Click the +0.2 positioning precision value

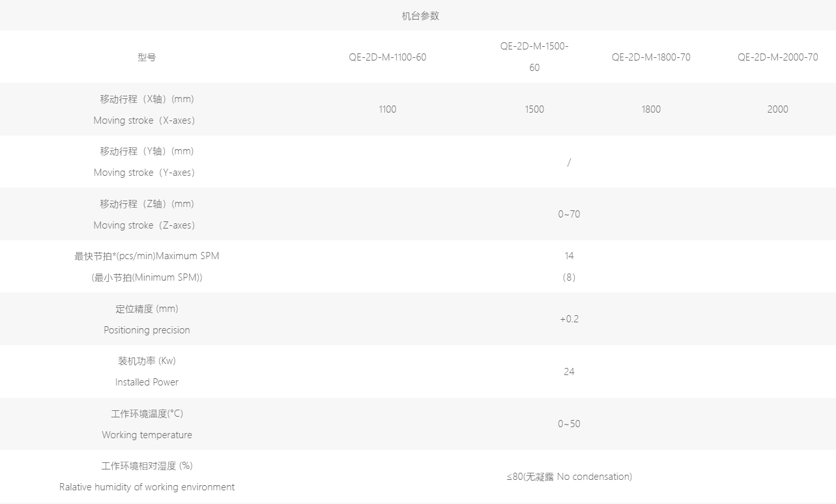coord(569,319)
